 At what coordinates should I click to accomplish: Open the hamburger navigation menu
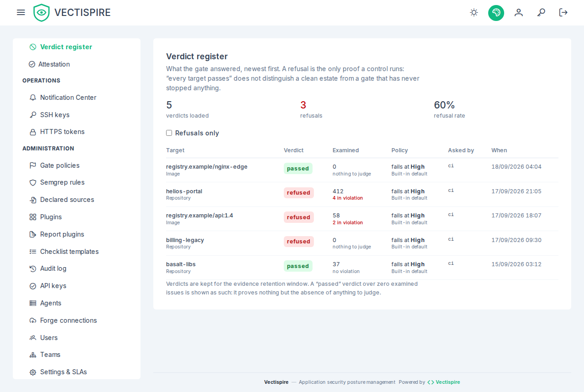click(x=21, y=12)
